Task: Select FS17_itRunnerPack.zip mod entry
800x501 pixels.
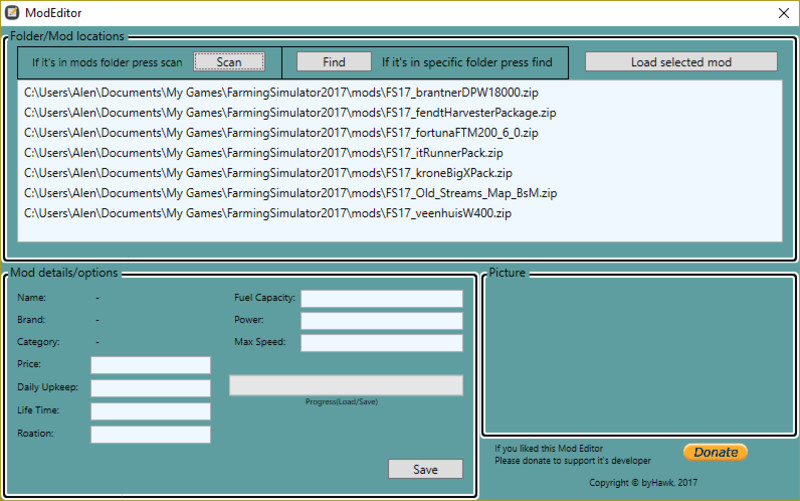Action: [x=263, y=153]
